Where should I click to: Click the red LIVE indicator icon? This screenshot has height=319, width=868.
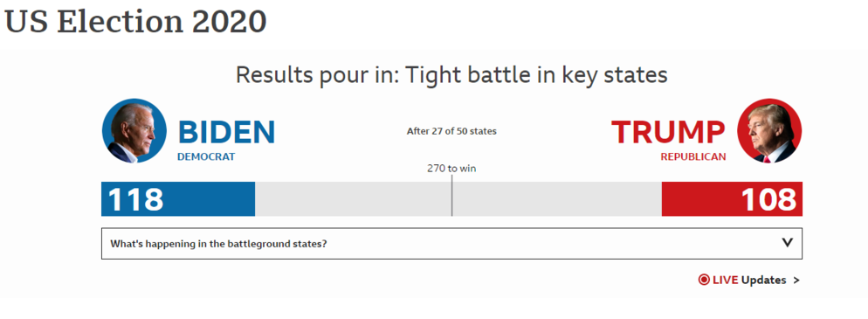coord(704,280)
